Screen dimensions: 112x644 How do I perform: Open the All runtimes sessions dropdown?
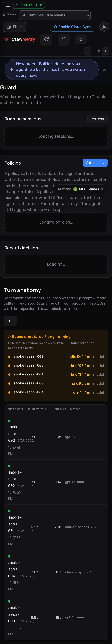click(x=55, y=15)
